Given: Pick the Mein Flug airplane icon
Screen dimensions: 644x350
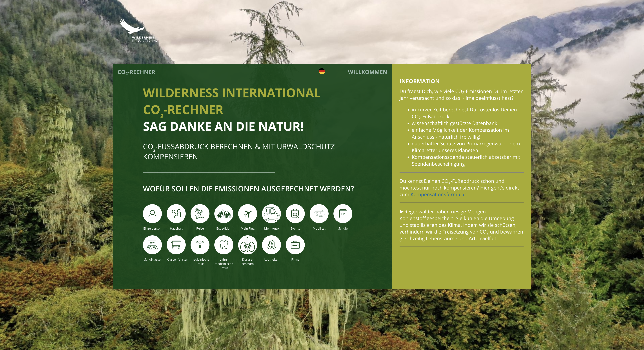Looking at the screenshot, I should (247, 214).
